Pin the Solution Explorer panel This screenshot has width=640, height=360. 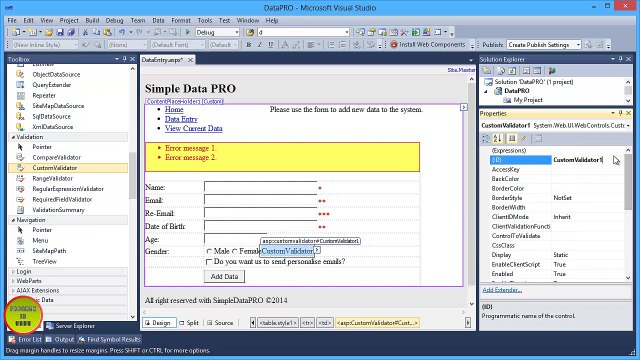(x=620, y=59)
